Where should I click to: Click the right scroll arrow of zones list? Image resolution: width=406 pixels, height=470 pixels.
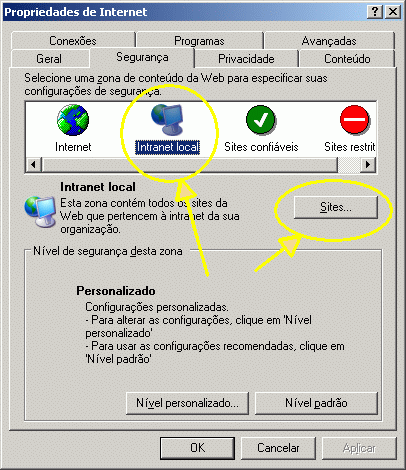click(368, 164)
